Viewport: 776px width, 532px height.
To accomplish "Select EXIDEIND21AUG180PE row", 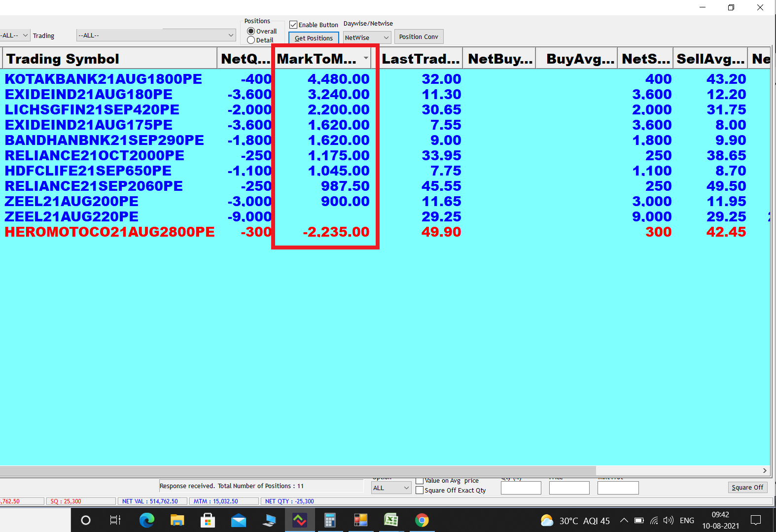I will (385, 94).
